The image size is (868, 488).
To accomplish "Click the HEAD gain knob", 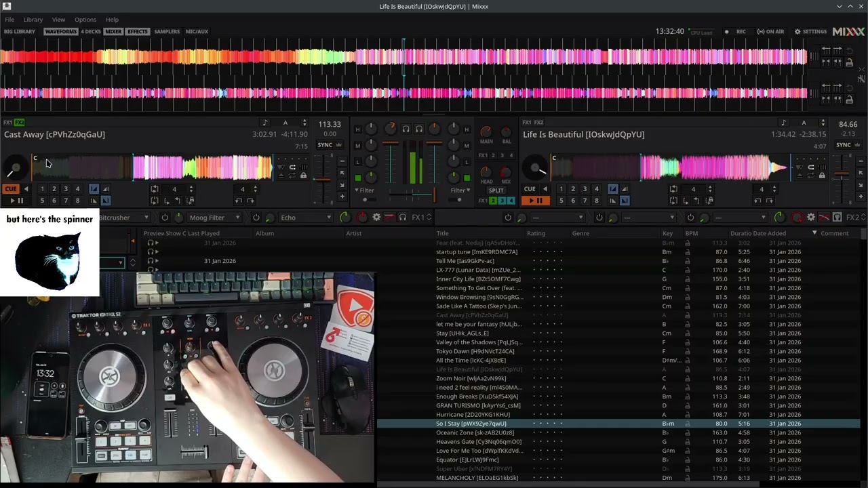I will (486, 171).
